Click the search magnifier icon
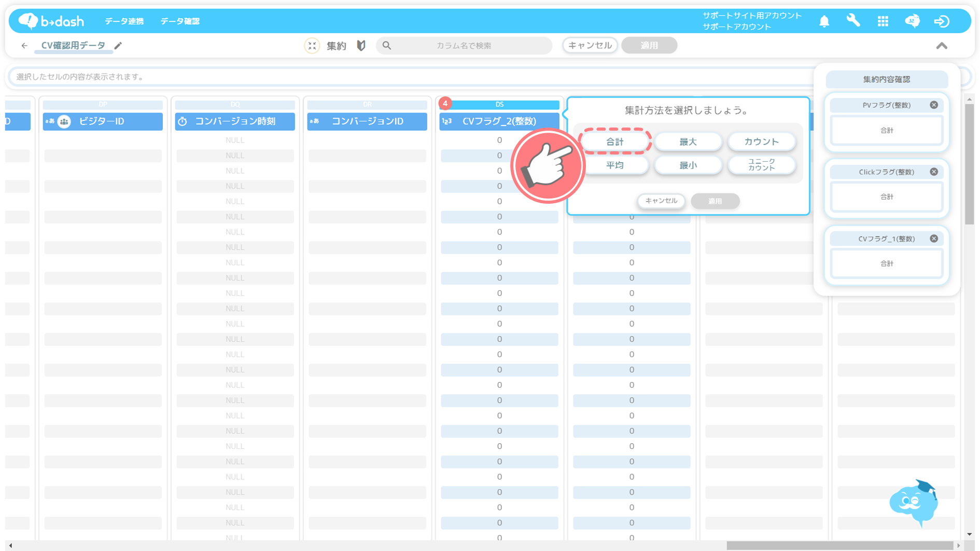This screenshot has width=980, height=551. (387, 46)
